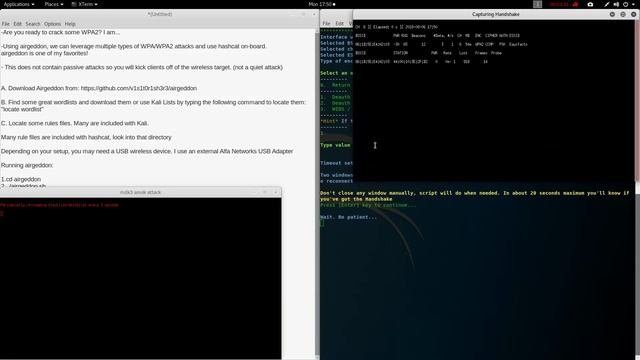Open Search menu in the text editor
The image size is (640, 360).
tap(33, 24)
